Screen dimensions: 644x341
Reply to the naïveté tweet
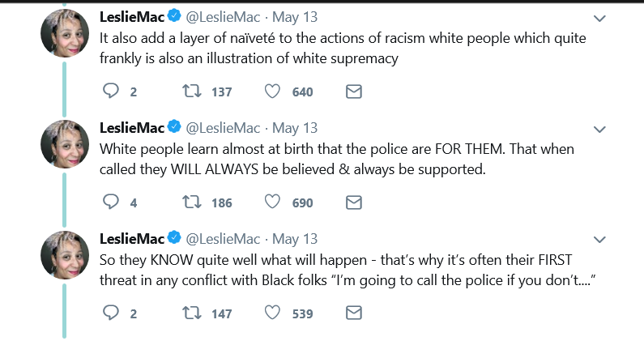pos(111,92)
